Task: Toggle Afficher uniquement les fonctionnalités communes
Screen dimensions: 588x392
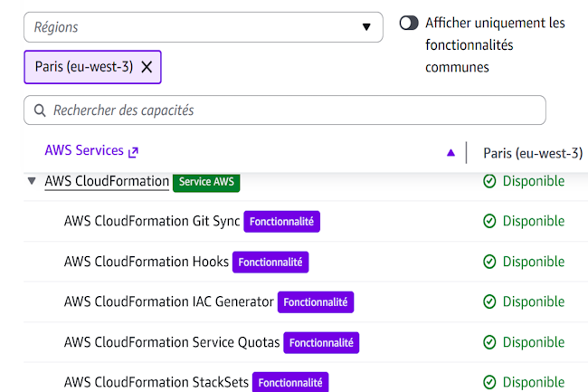Action: (x=409, y=23)
